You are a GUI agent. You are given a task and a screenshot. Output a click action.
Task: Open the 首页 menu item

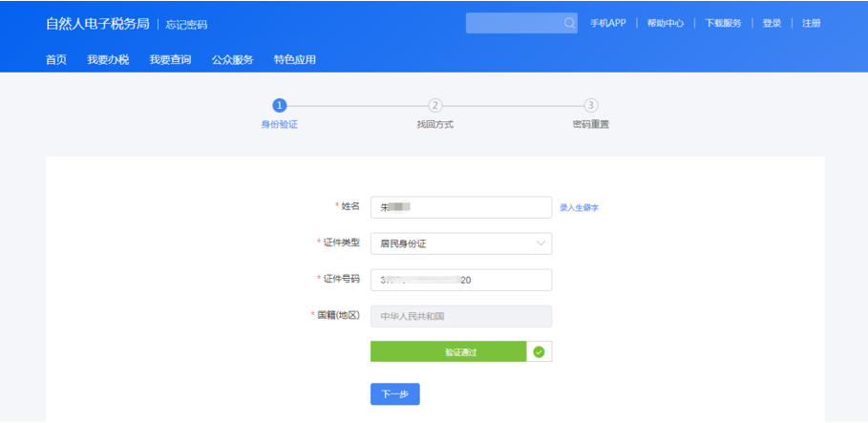click(56, 60)
